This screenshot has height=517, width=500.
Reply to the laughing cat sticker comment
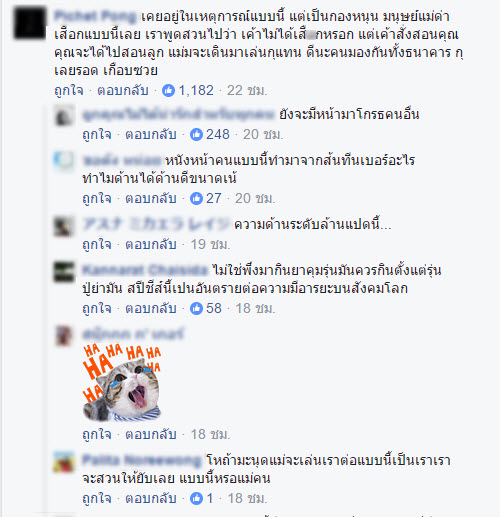(x=151, y=434)
